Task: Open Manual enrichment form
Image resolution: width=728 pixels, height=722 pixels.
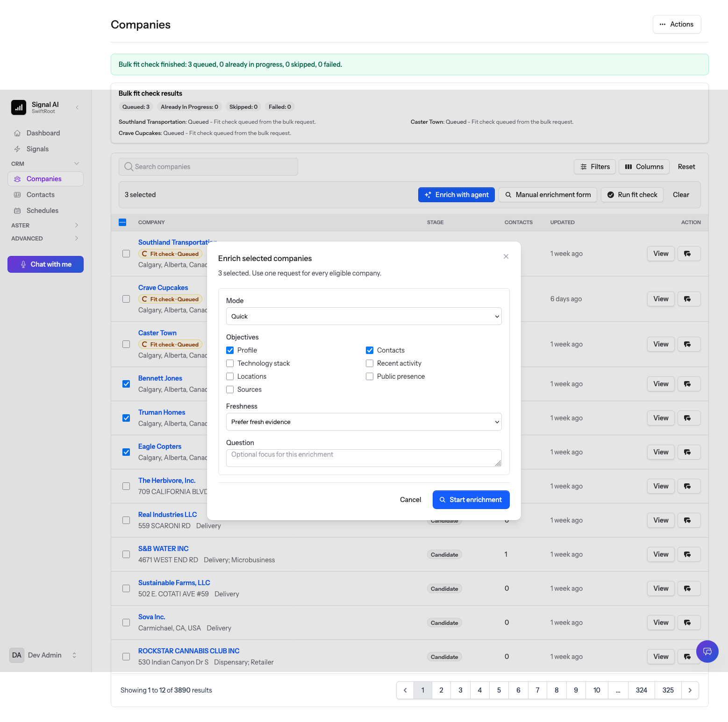Action: pyautogui.click(x=548, y=195)
